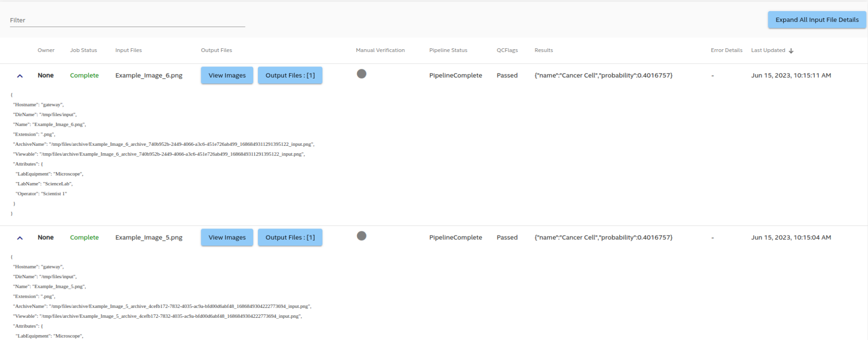Click the Input Files column header
Viewport: 868px width, 340px height.
point(129,50)
